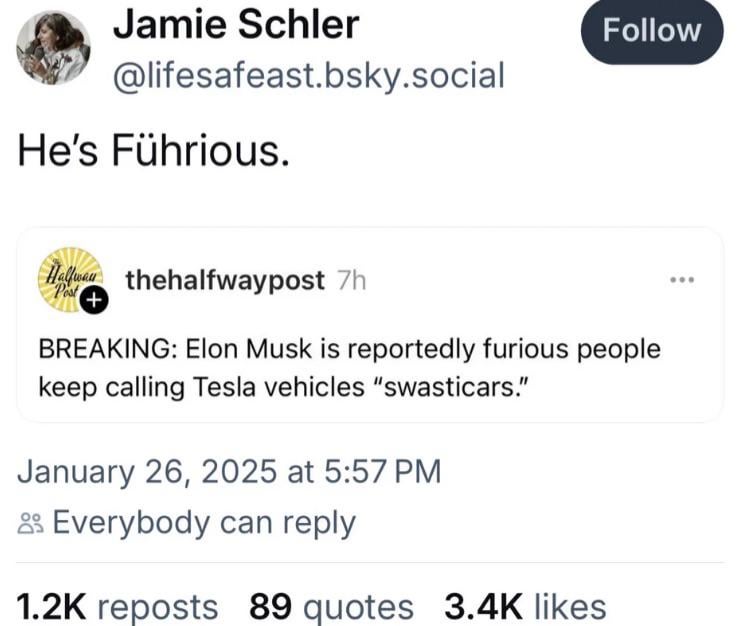This screenshot has width=737, height=626.
Task: Click the He's Führious post text
Action: click(153, 151)
